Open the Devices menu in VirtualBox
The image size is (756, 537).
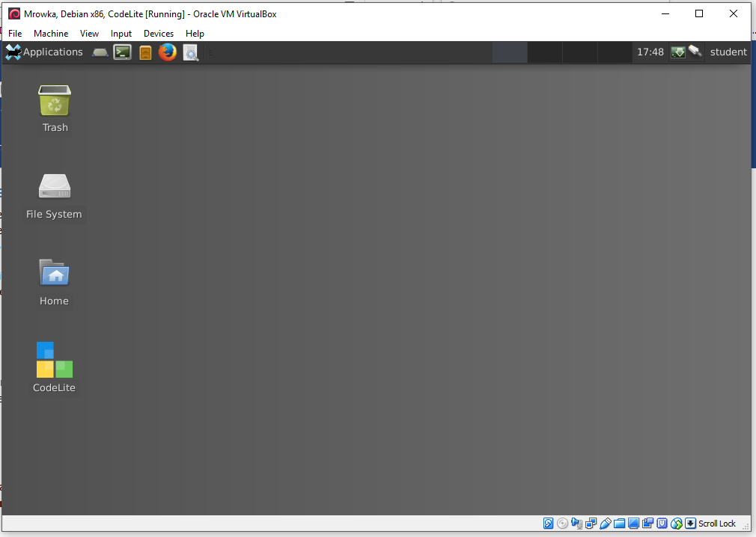158,34
